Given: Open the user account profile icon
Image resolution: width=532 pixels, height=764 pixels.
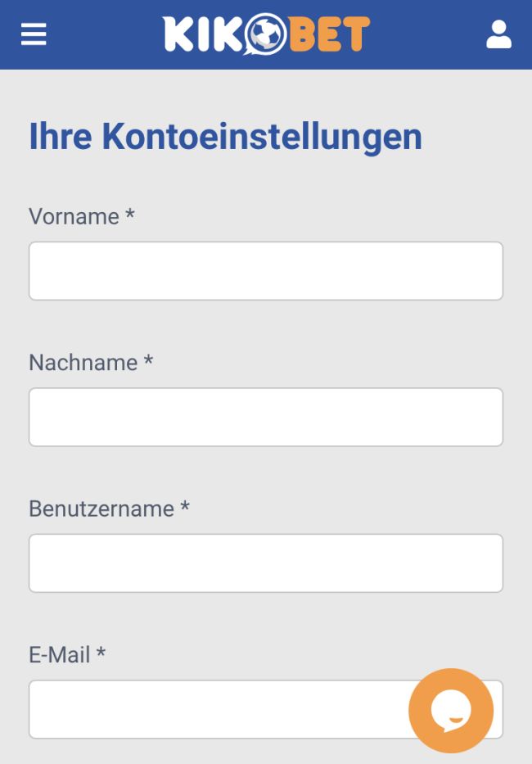Looking at the screenshot, I should tap(498, 34).
